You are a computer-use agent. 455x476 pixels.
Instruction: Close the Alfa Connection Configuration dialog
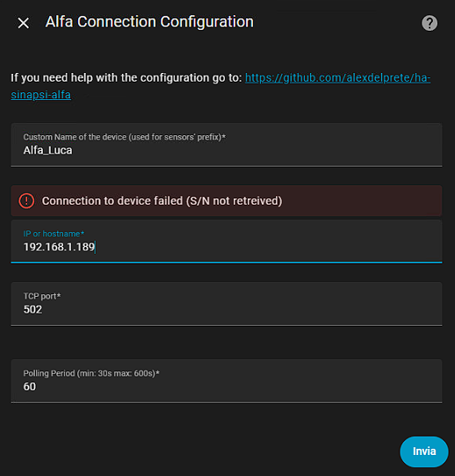coord(24,23)
